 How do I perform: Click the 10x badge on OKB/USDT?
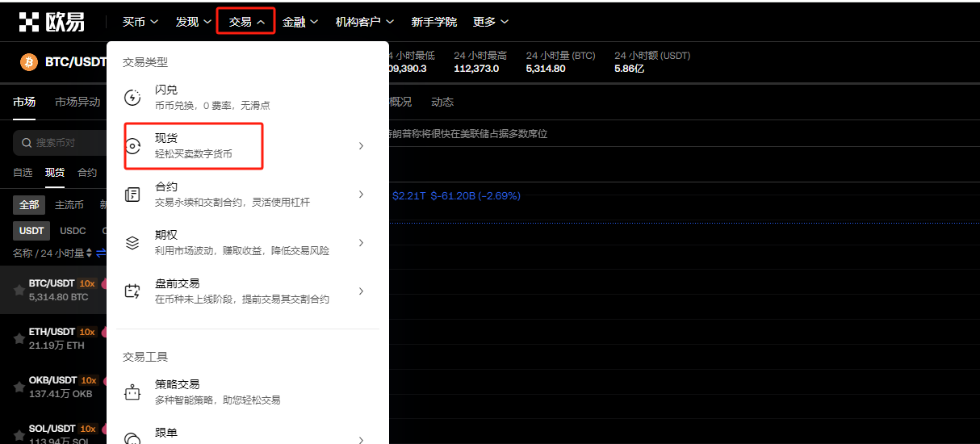[x=89, y=380]
